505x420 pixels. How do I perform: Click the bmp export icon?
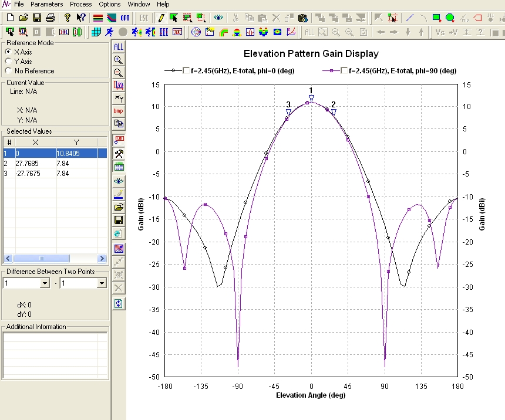(119, 111)
